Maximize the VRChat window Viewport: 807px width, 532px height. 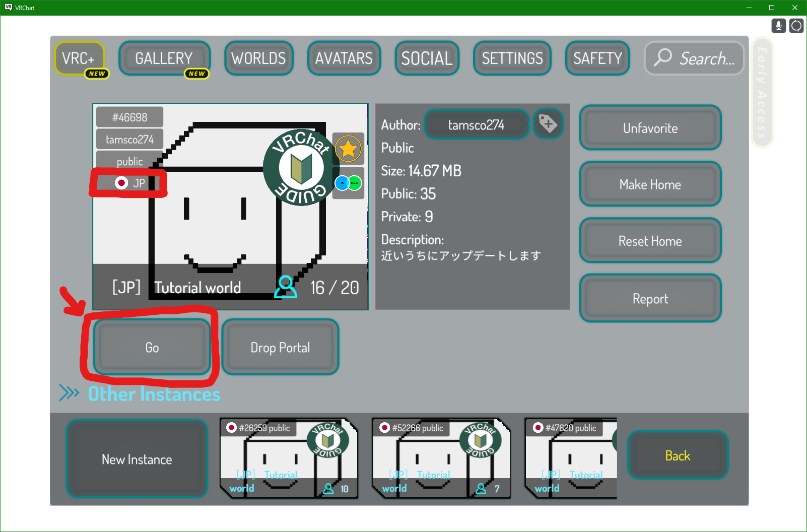[x=772, y=8]
